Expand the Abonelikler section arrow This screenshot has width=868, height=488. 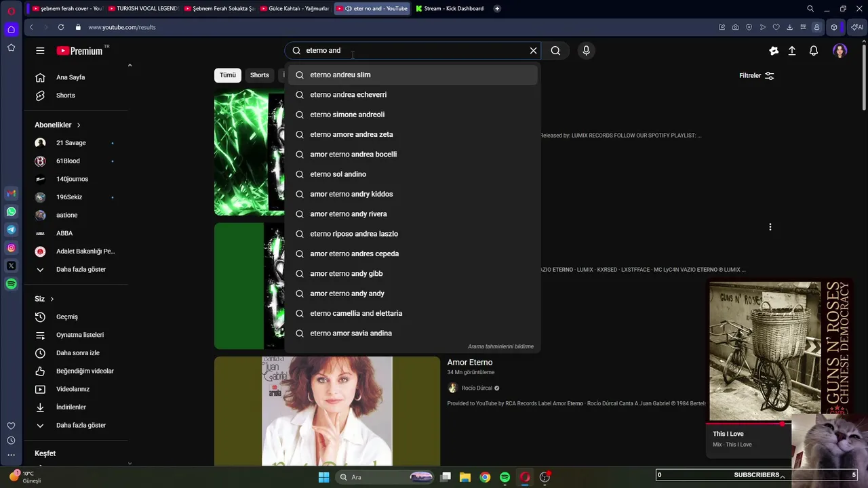(x=79, y=125)
